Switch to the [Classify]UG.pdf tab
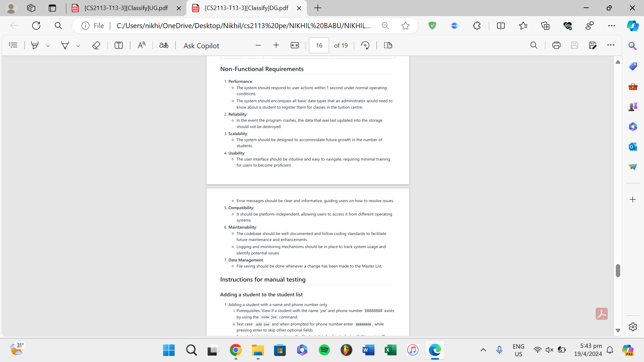The width and height of the screenshot is (644, 362). (x=126, y=8)
